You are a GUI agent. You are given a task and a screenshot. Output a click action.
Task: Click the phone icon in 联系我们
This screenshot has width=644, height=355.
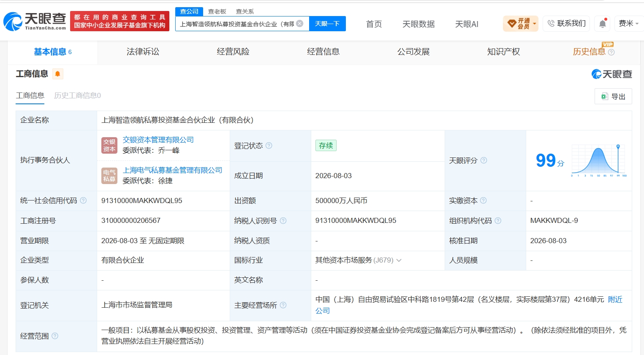[x=551, y=24]
